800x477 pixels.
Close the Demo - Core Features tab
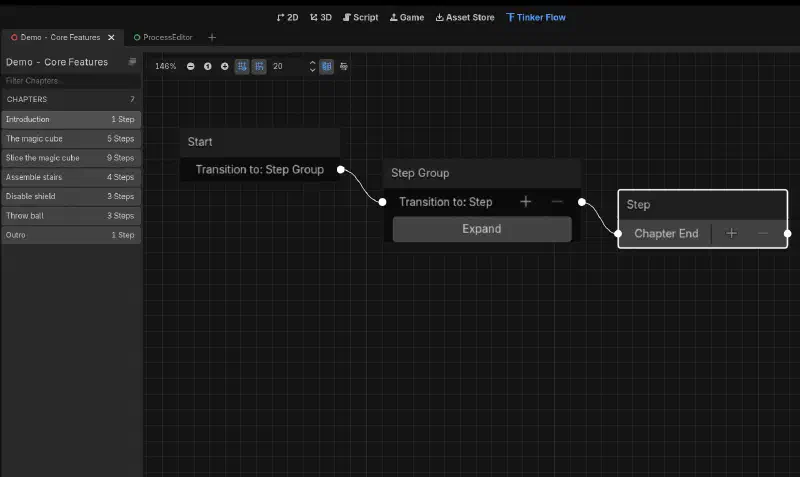pos(111,37)
